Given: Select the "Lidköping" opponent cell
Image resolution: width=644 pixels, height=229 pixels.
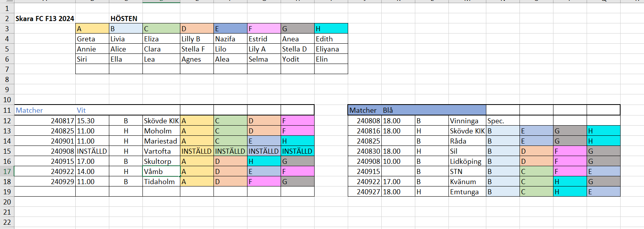Looking at the screenshot, I should coord(467,162).
